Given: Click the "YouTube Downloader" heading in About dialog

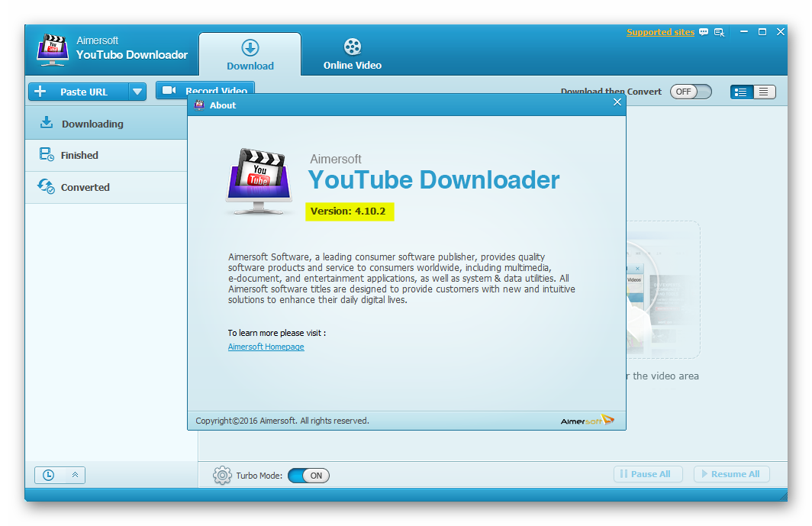Looking at the screenshot, I should pyautogui.click(x=434, y=180).
